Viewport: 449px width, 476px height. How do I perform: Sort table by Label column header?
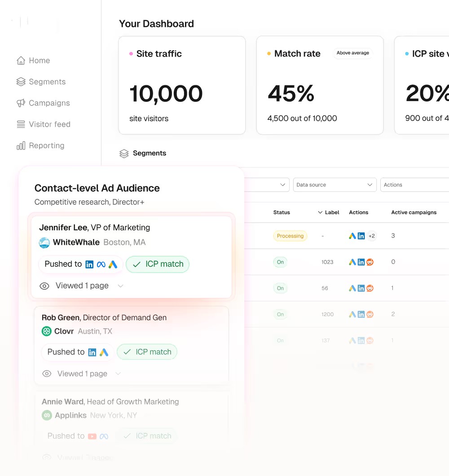329,212
